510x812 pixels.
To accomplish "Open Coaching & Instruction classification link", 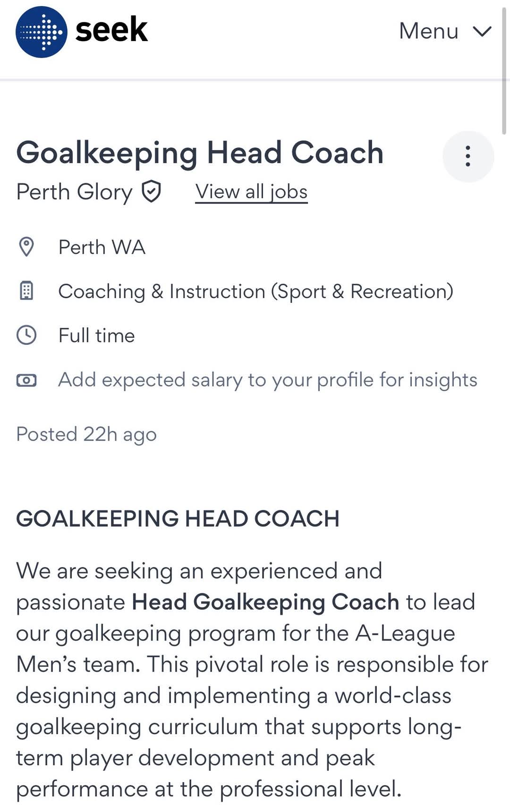I will point(255,291).
